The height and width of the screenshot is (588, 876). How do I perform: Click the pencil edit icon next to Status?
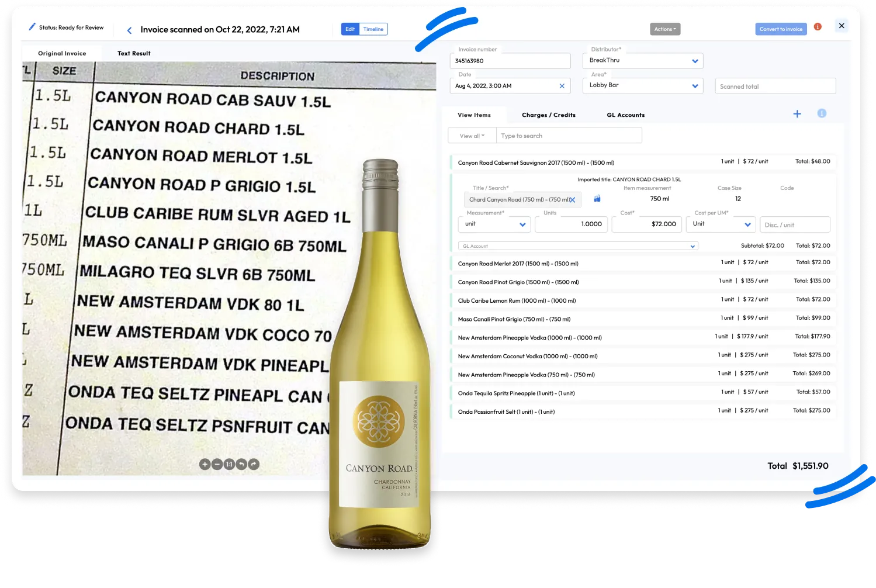(32, 27)
